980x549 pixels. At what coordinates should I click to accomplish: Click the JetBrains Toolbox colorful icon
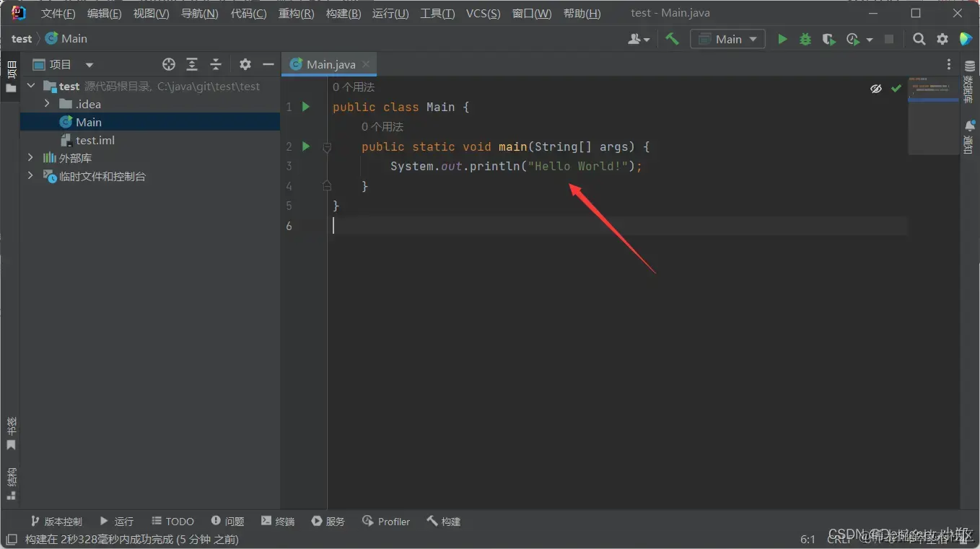(966, 39)
